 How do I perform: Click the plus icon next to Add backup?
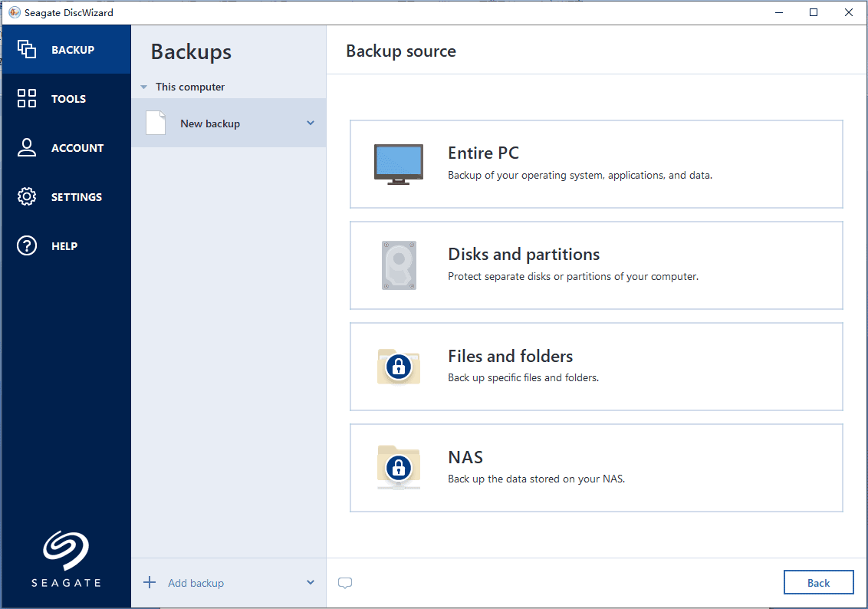(149, 582)
